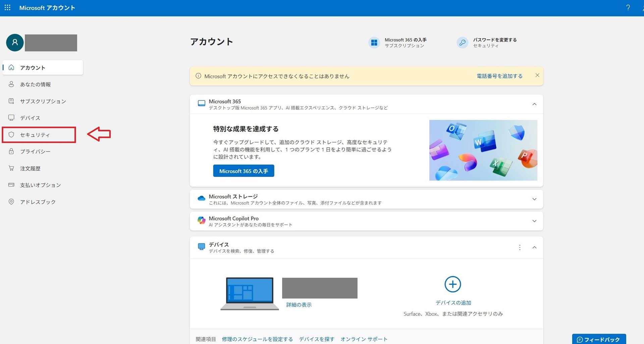Image resolution: width=644 pixels, height=344 pixels.
Task: Click the Windows logo beside Microsoft 365 の入手
Action: 374,43
